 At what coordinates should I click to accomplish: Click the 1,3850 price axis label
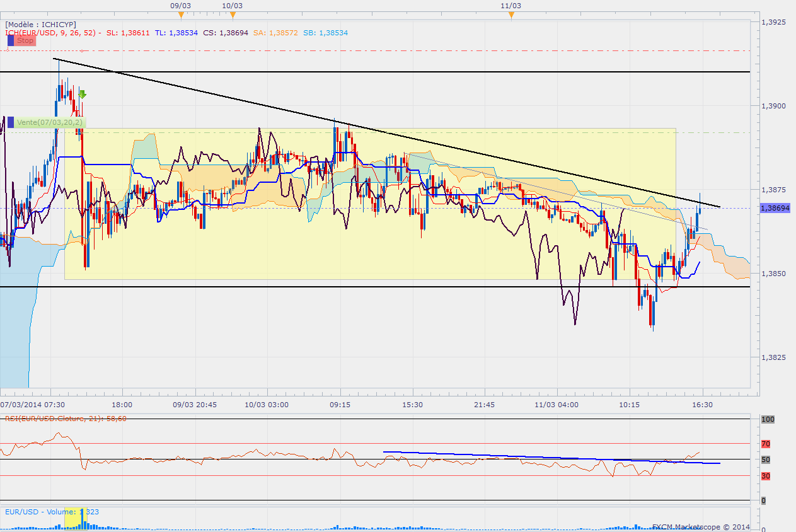point(774,274)
